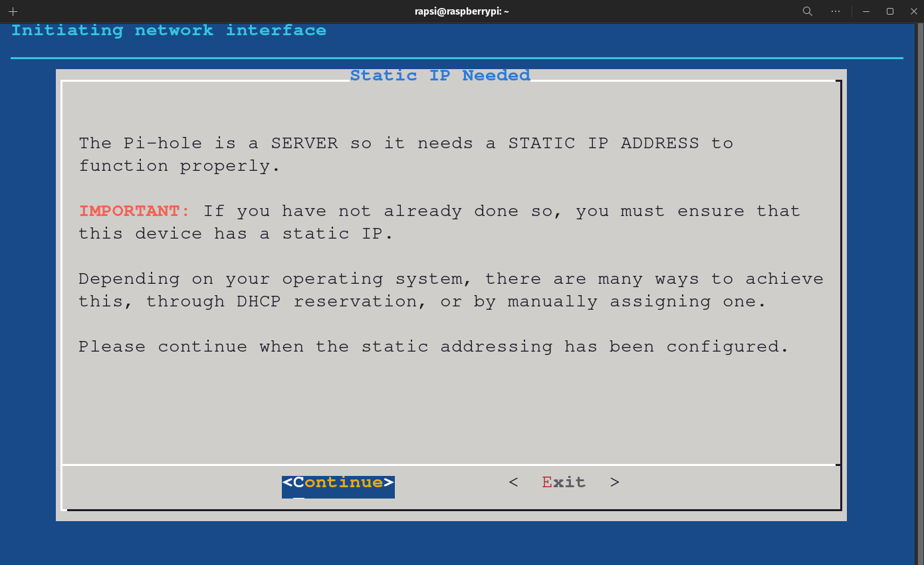Minimize the terminal window
This screenshot has width=924, height=565.
866,11
